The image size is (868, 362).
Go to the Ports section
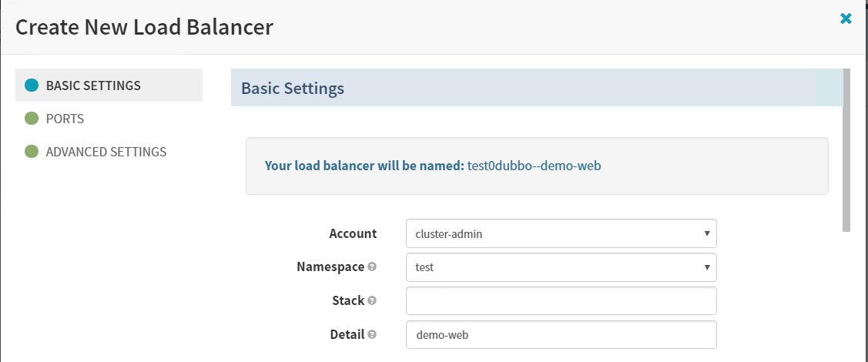pyautogui.click(x=65, y=119)
